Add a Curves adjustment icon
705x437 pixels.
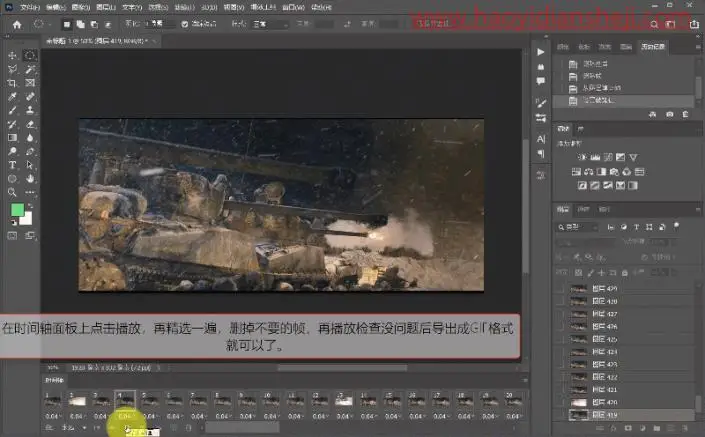[x=608, y=157]
